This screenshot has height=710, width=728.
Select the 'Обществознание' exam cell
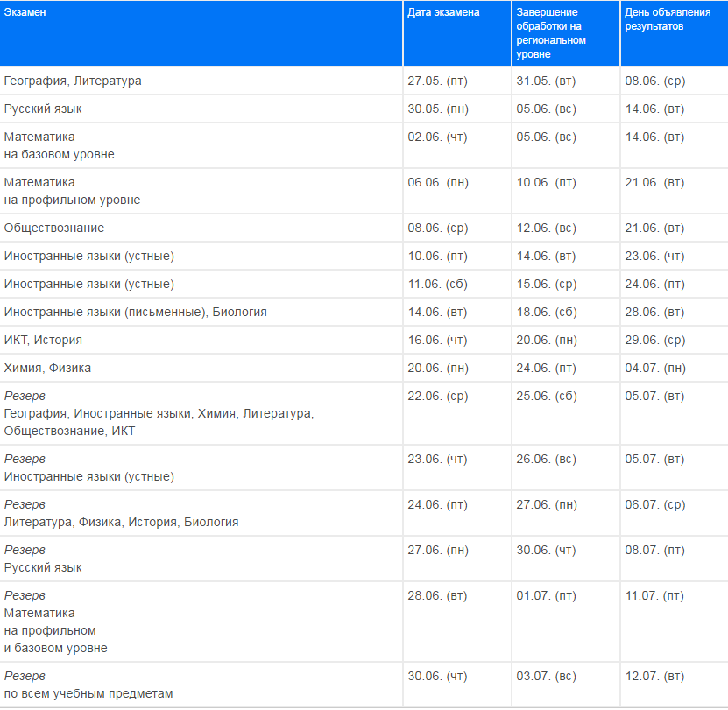201,228
